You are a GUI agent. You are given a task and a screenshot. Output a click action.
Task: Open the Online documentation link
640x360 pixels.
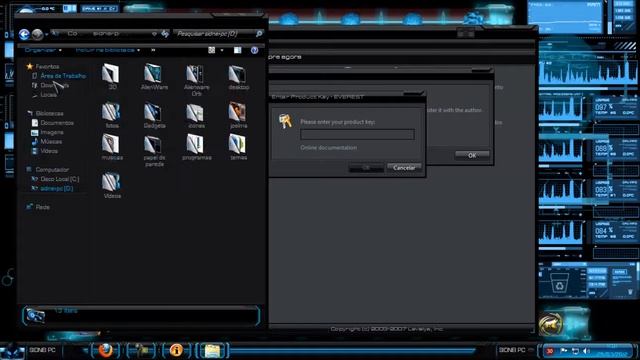click(x=329, y=148)
